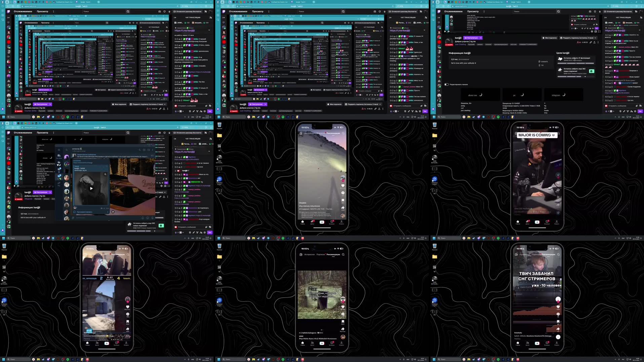Expand Подарить подписку dropdown in Counter-Strike frame
The image size is (644, 362).
click(x=165, y=104)
